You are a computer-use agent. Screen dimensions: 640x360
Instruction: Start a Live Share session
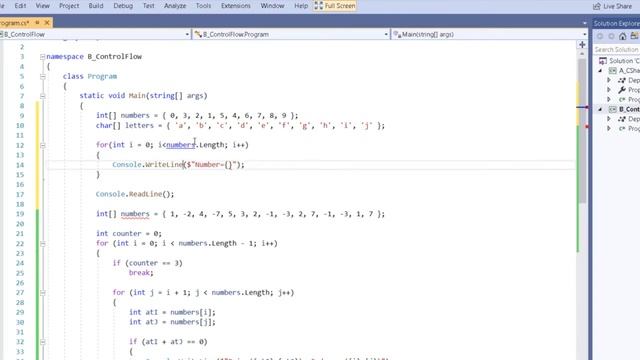(612, 6)
